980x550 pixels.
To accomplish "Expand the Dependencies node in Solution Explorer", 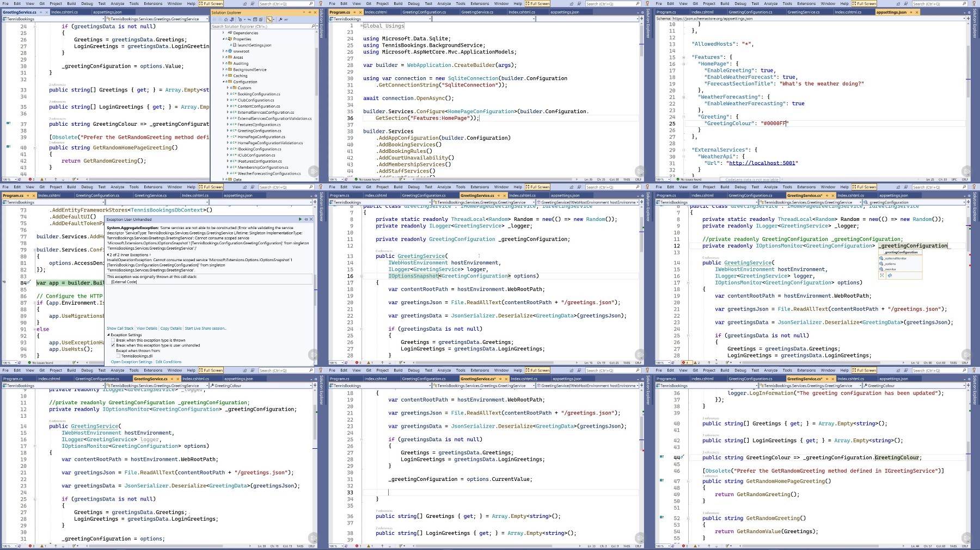I will point(223,33).
